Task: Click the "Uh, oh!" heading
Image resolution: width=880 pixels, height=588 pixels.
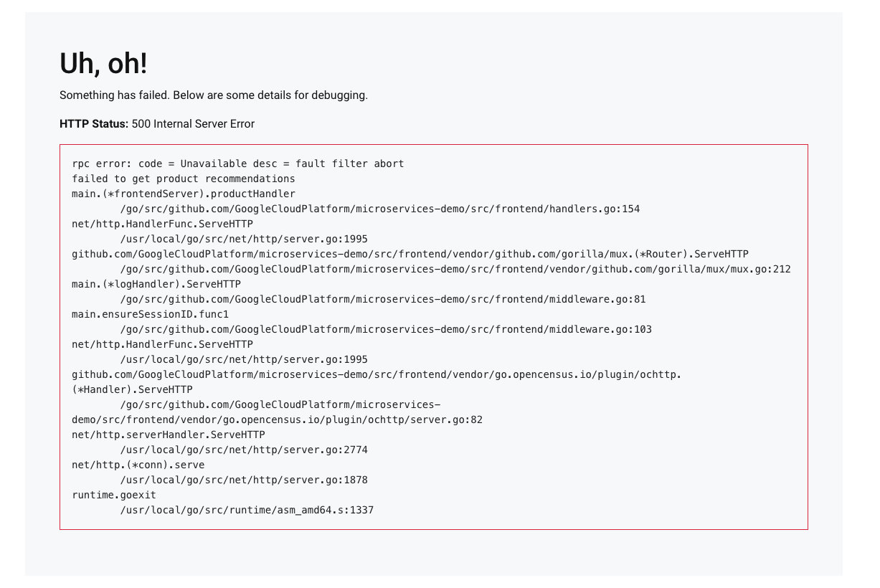Action: click(x=103, y=64)
